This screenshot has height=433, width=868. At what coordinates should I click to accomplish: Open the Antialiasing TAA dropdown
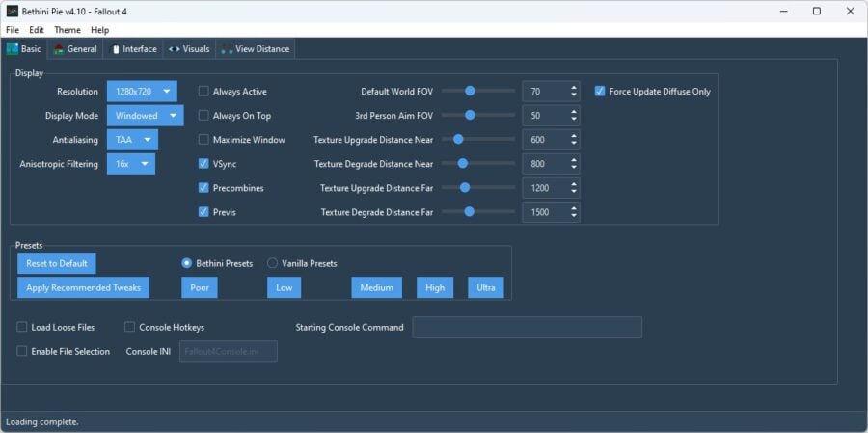(x=132, y=140)
